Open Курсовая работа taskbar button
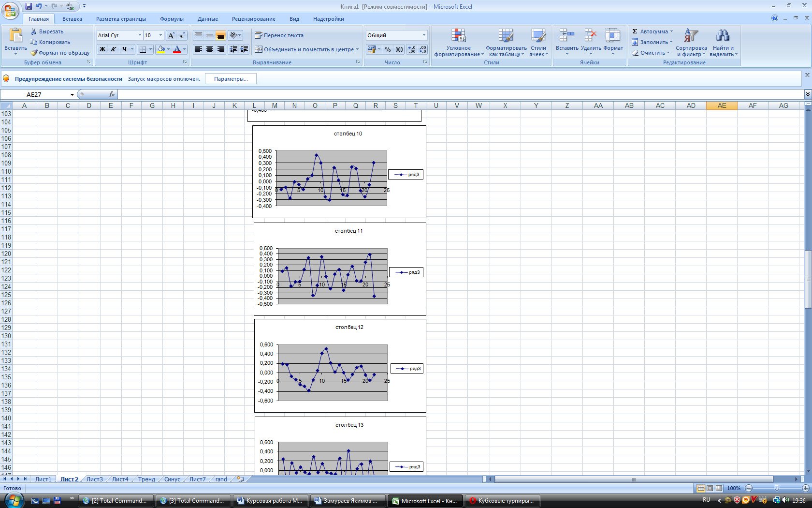812x508 pixels. pyautogui.click(x=271, y=501)
